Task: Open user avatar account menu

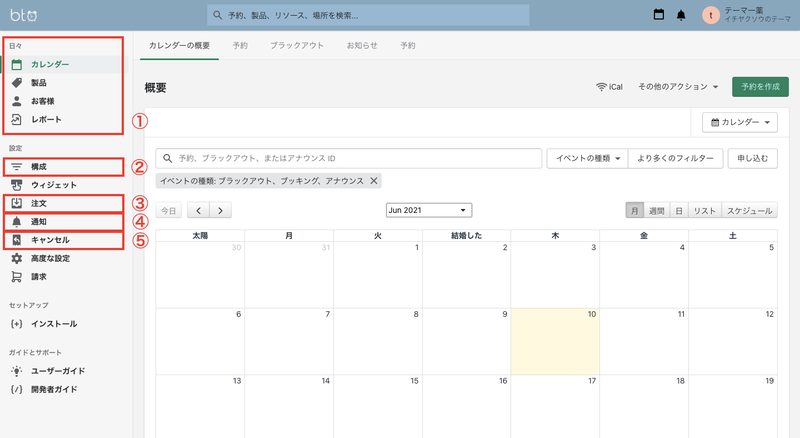Action: [711, 15]
